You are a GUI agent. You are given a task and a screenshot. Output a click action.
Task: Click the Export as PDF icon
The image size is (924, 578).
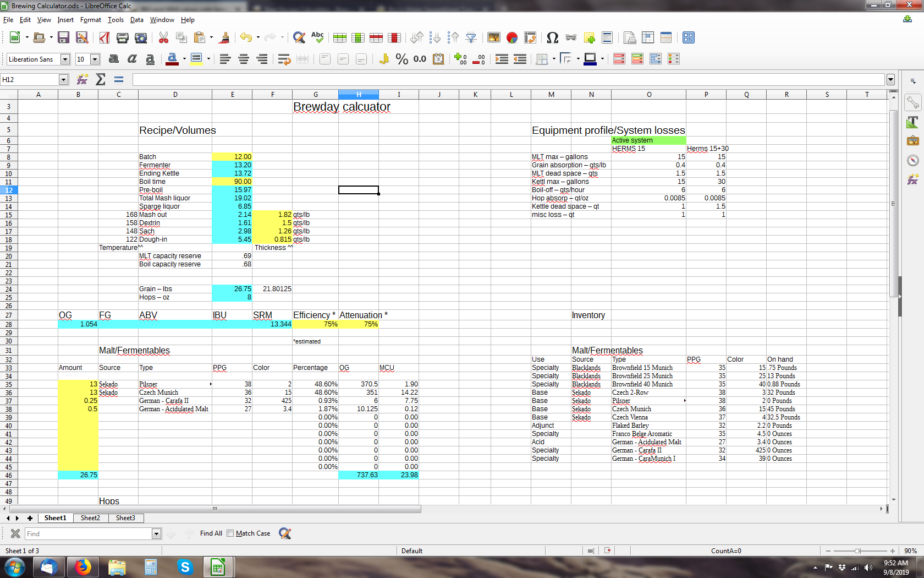click(105, 37)
